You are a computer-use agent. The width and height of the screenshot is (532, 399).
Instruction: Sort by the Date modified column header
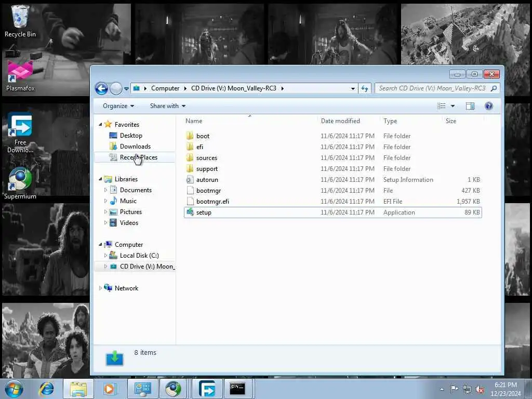340,121
